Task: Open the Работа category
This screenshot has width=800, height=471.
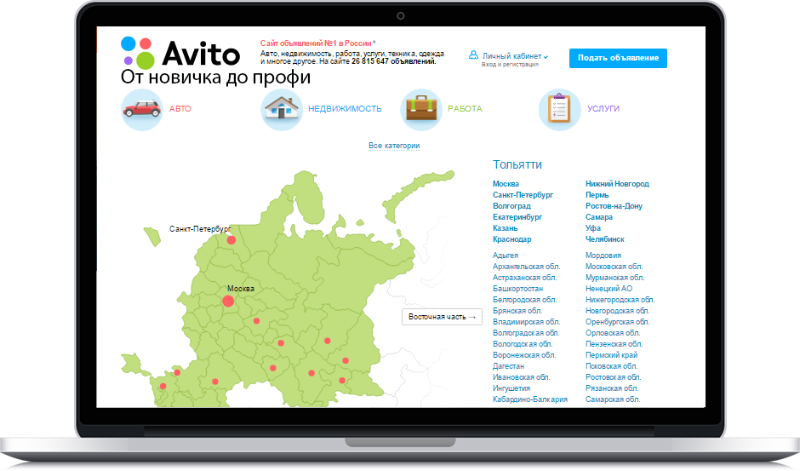Action: click(x=465, y=108)
